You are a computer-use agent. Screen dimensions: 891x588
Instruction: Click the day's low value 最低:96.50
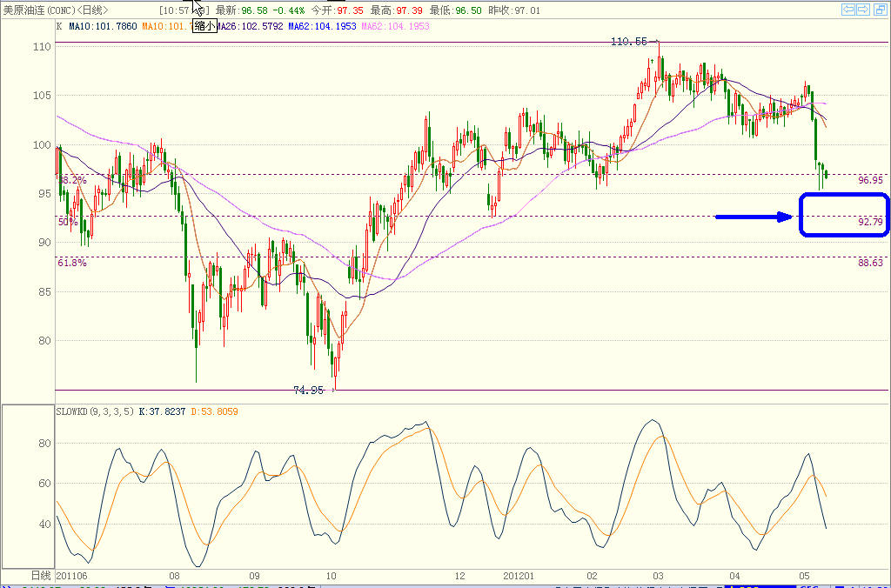coord(455,10)
